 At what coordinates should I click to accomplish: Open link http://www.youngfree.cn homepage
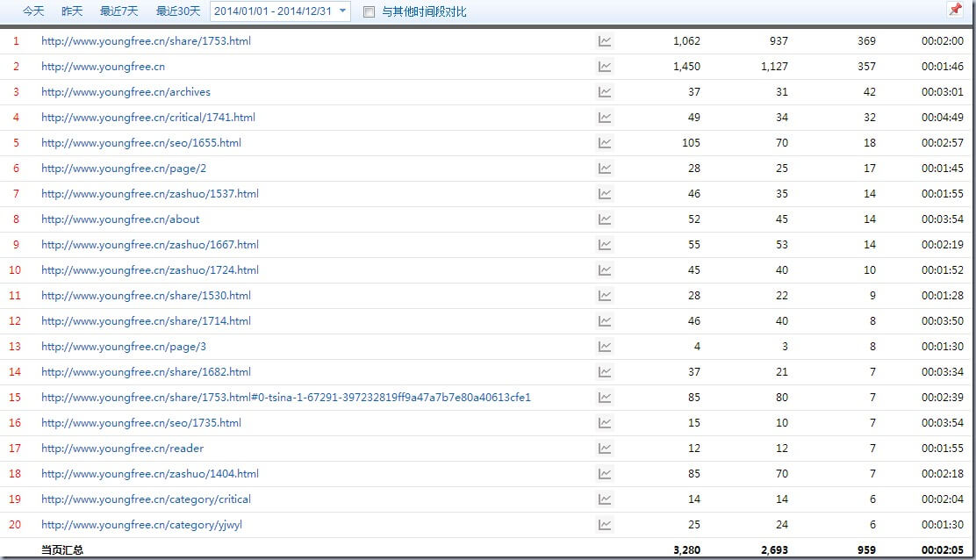point(104,67)
